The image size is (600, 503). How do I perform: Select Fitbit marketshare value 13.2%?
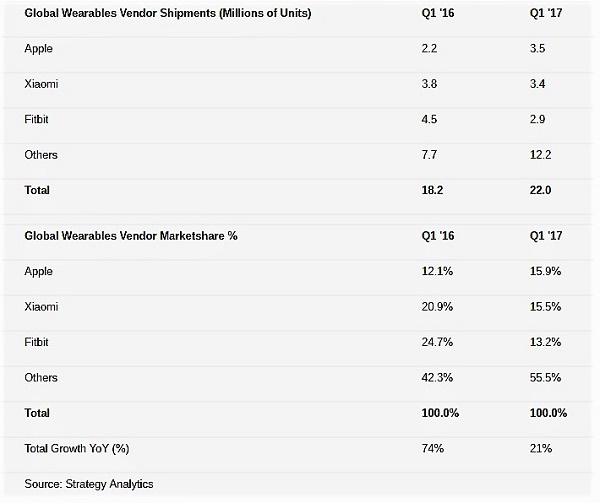pos(546,342)
